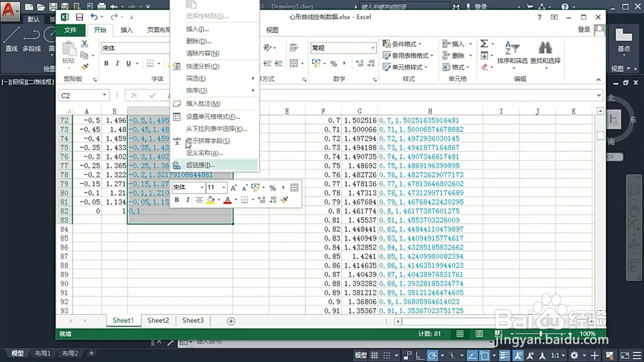Open 单元格样式 cell styles menu
This screenshot has height=362, width=644.
coord(405,67)
